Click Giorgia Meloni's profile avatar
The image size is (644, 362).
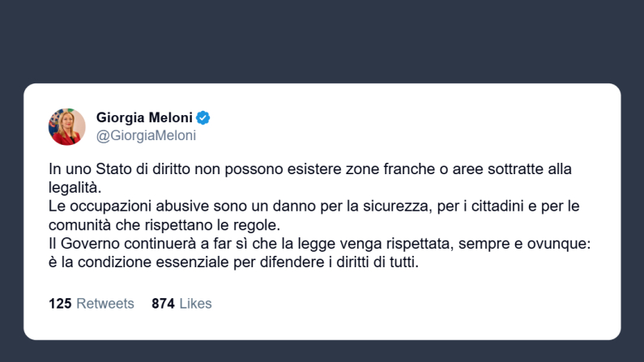(67, 126)
